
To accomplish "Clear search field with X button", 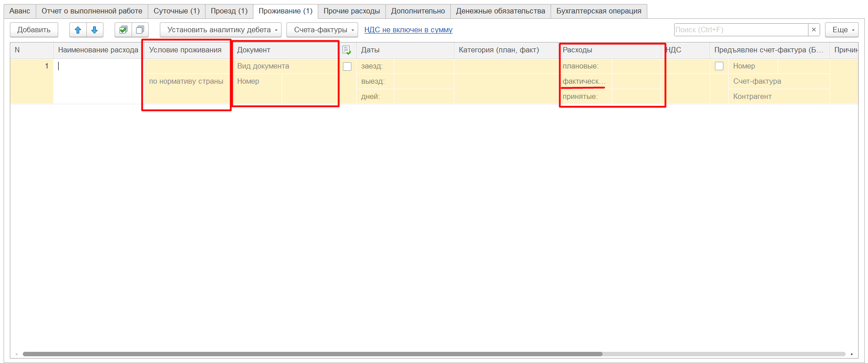I will point(814,30).
